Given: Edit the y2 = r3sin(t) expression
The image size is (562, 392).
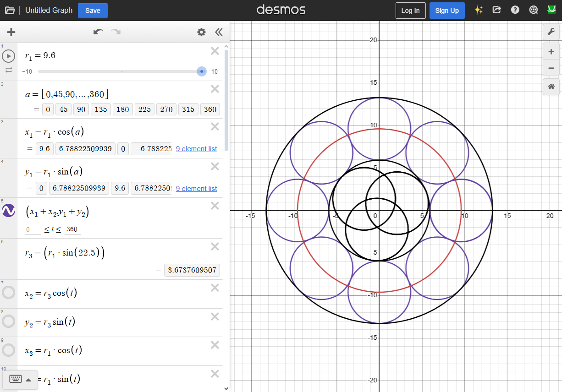Looking at the screenshot, I should pyautogui.click(x=50, y=322).
